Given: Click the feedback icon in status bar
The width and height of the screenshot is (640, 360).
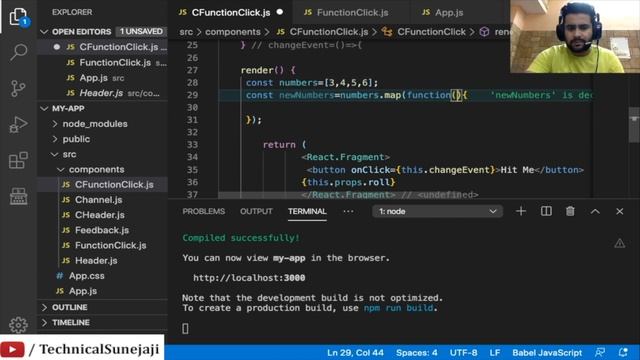Looking at the screenshot, I should (x=600, y=352).
